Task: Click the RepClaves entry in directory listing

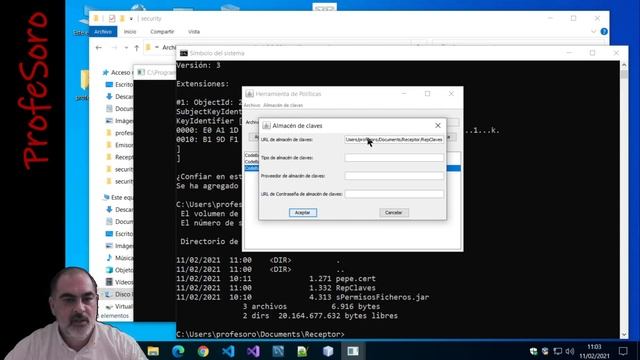Action: [355, 288]
